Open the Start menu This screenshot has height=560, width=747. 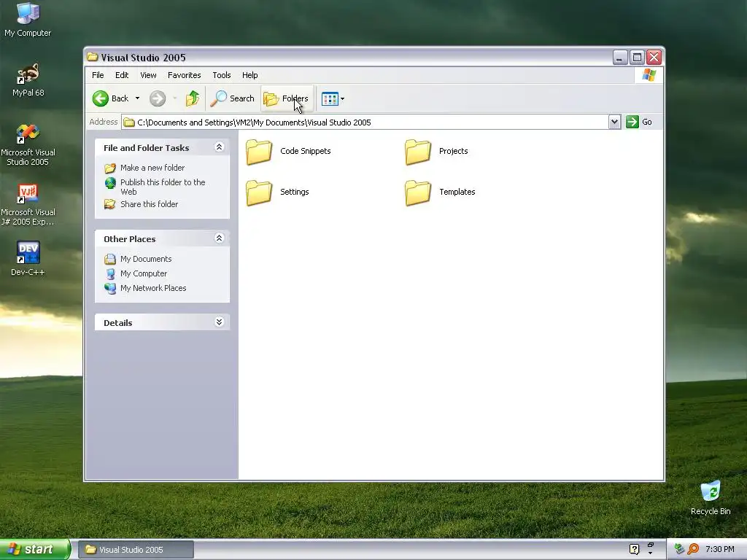35,549
